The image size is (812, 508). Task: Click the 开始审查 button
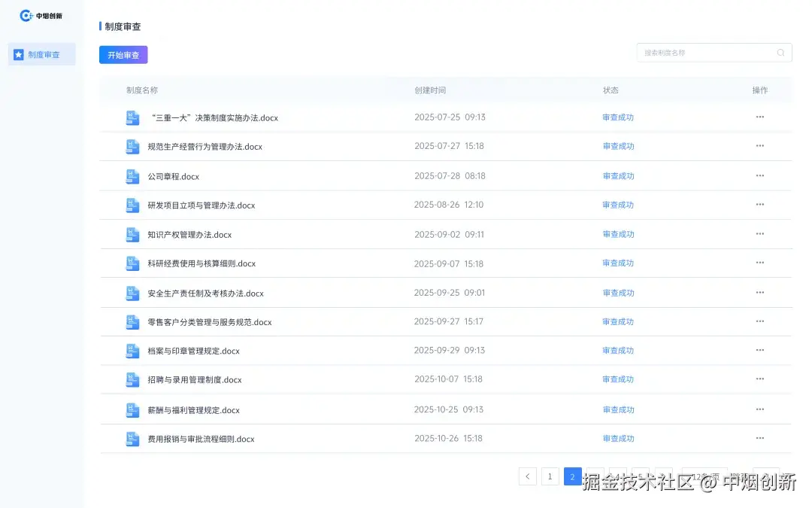coord(123,54)
